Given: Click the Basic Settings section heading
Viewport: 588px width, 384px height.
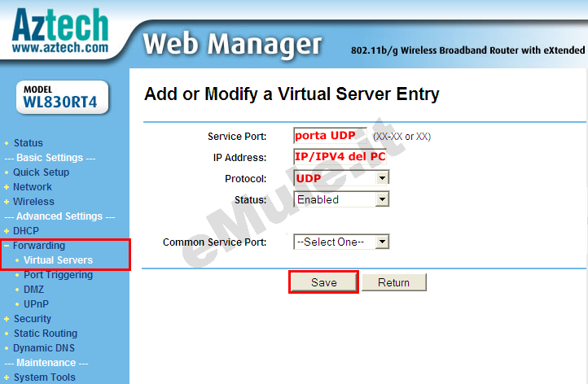Looking at the screenshot, I should (50, 157).
